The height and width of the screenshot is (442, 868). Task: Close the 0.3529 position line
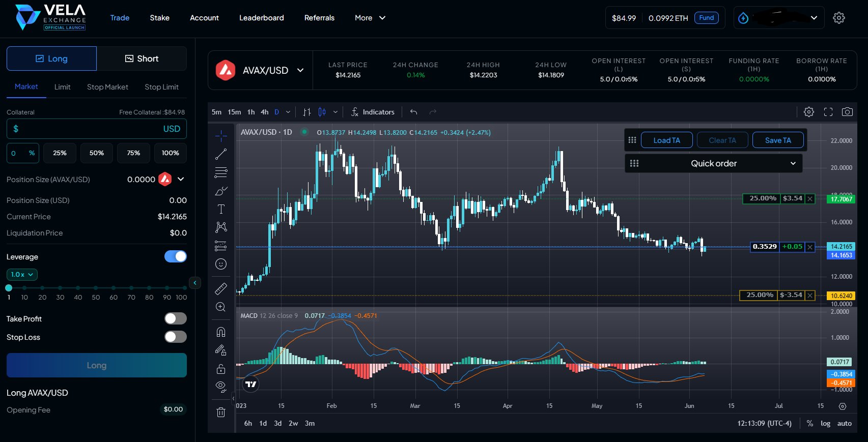click(x=810, y=247)
